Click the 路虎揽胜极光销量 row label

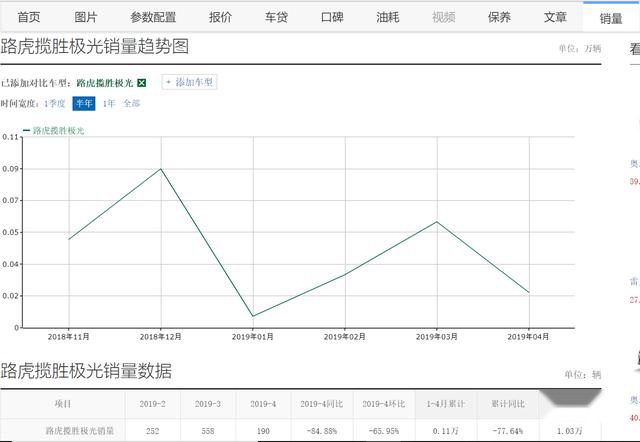[80, 430]
